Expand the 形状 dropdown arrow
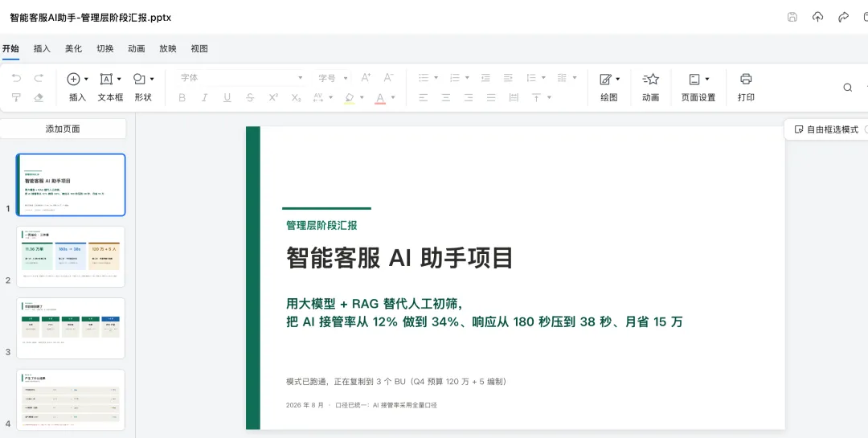The width and height of the screenshot is (868, 438). [x=152, y=80]
